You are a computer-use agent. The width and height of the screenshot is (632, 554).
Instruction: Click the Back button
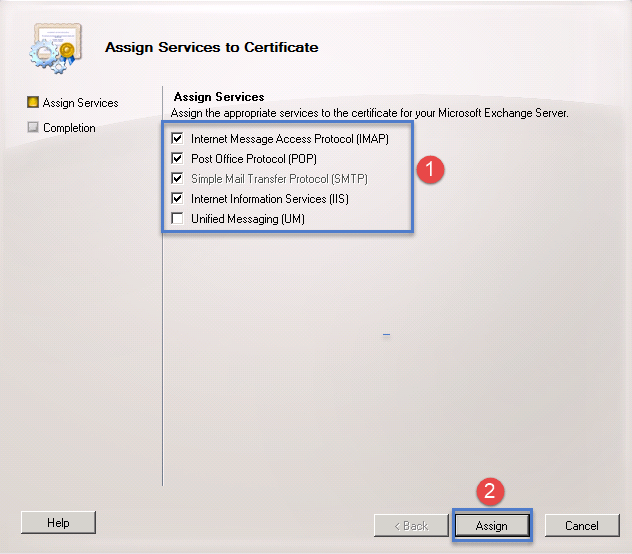[411, 525]
